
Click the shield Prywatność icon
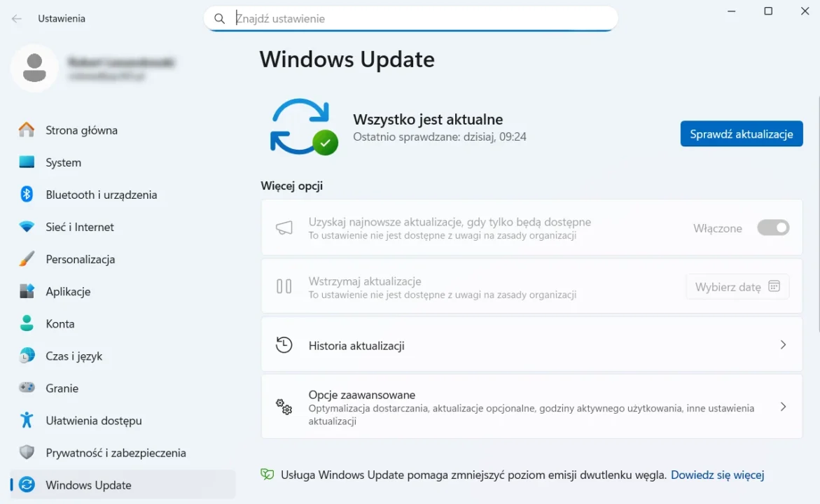tap(26, 452)
